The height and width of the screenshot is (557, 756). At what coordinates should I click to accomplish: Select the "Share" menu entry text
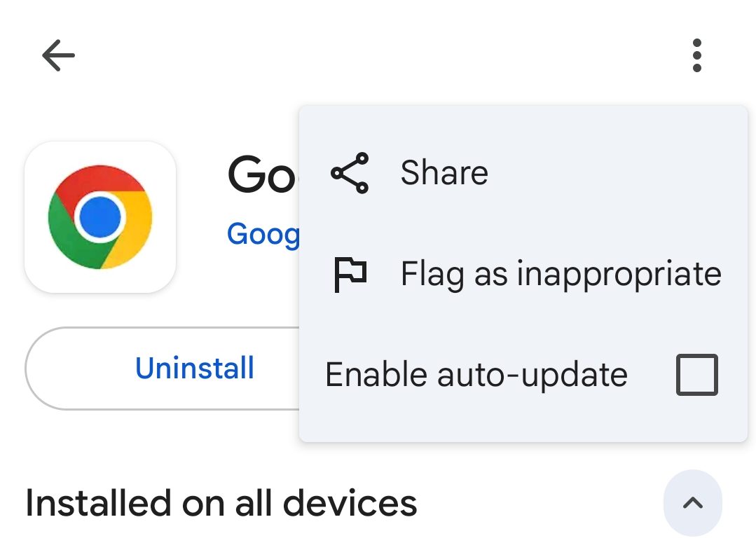click(444, 172)
